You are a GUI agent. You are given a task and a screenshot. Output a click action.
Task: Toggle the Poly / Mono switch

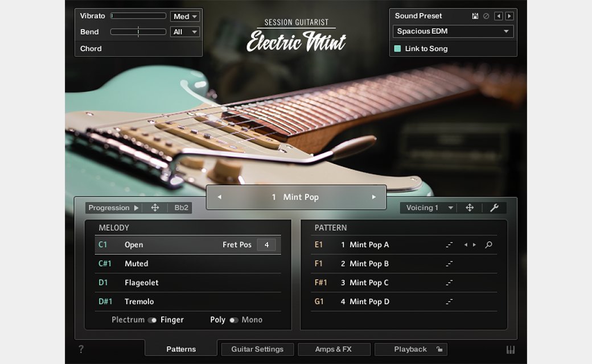click(233, 320)
